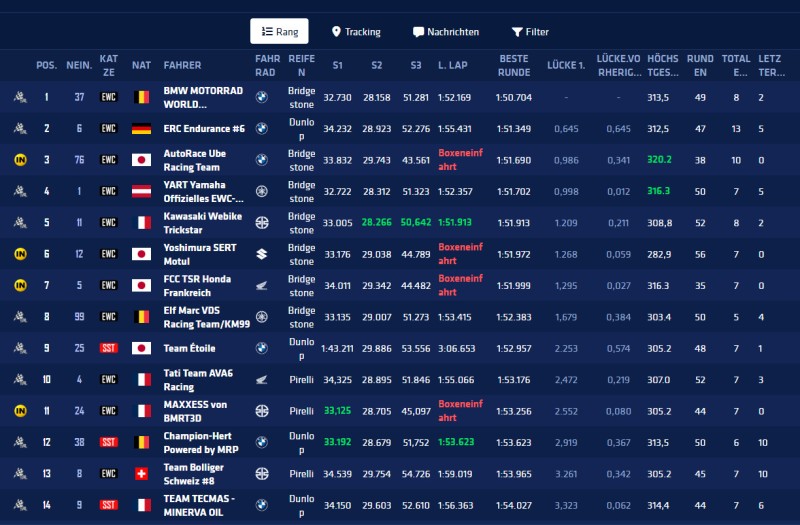Click green top speed value 320.2
The height and width of the screenshot is (525, 800).
point(659,160)
